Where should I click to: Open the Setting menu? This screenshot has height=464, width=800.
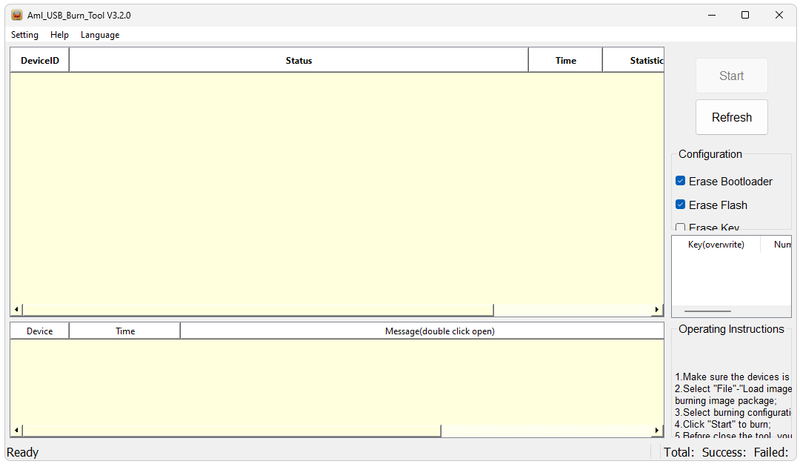click(24, 35)
